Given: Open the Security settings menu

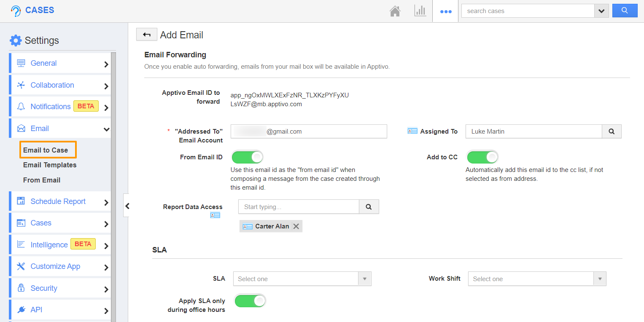Looking at the screenshot, I should (x=60, y=288).
